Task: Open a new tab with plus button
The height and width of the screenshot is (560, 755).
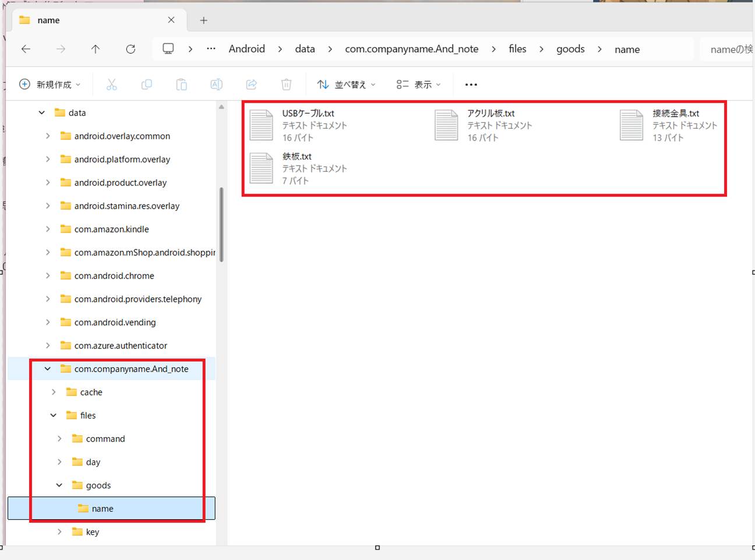Action: point(203,20)
